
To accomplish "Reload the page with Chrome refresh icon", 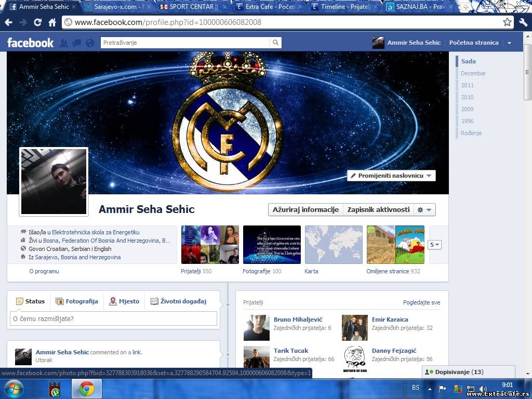I will click(x=37, y=22).
